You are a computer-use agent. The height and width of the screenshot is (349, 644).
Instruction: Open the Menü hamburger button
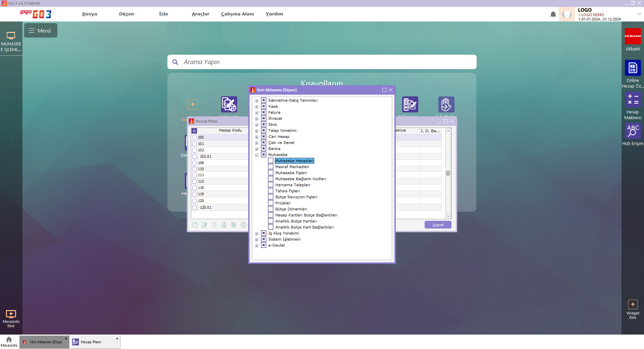pyautogui.click(x=41, y=31)
